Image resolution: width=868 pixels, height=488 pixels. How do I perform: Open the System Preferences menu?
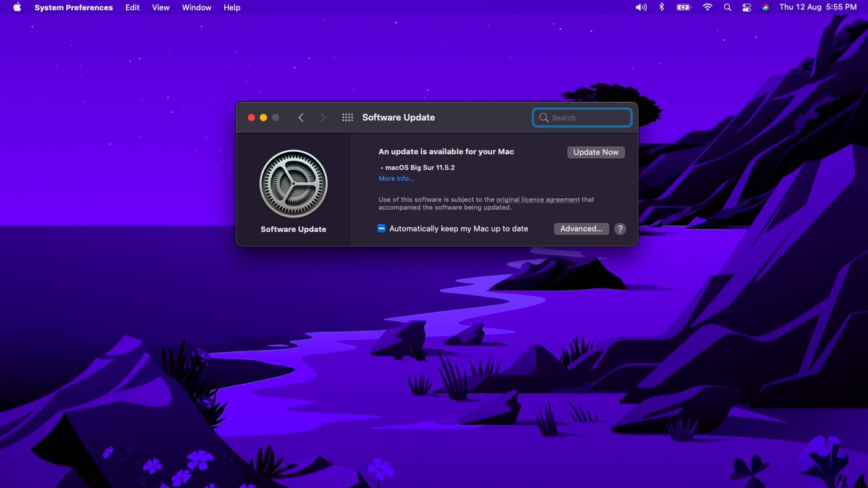[x=73, y=7]
